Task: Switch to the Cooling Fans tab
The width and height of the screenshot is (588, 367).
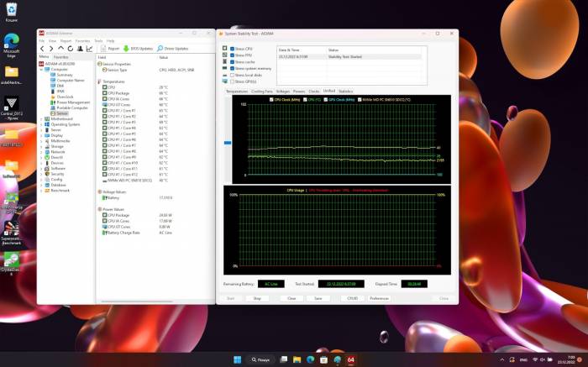Action: [x=262, y=92]
